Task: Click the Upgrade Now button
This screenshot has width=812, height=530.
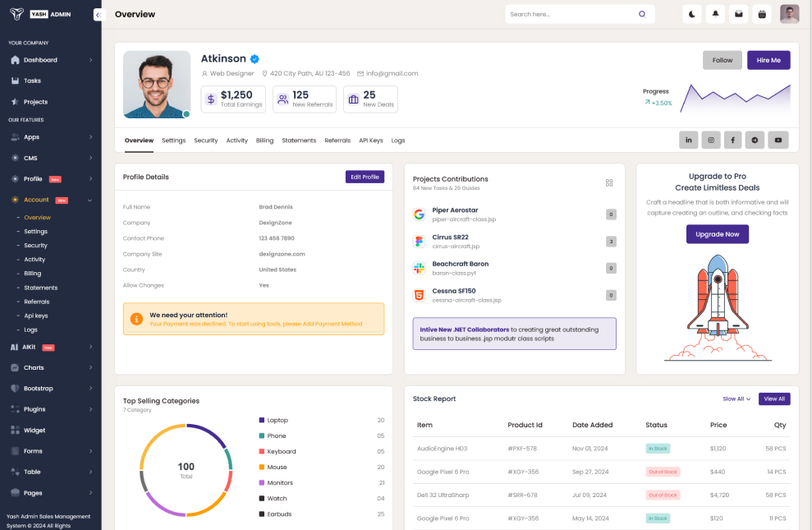Action: click(718, 234)
